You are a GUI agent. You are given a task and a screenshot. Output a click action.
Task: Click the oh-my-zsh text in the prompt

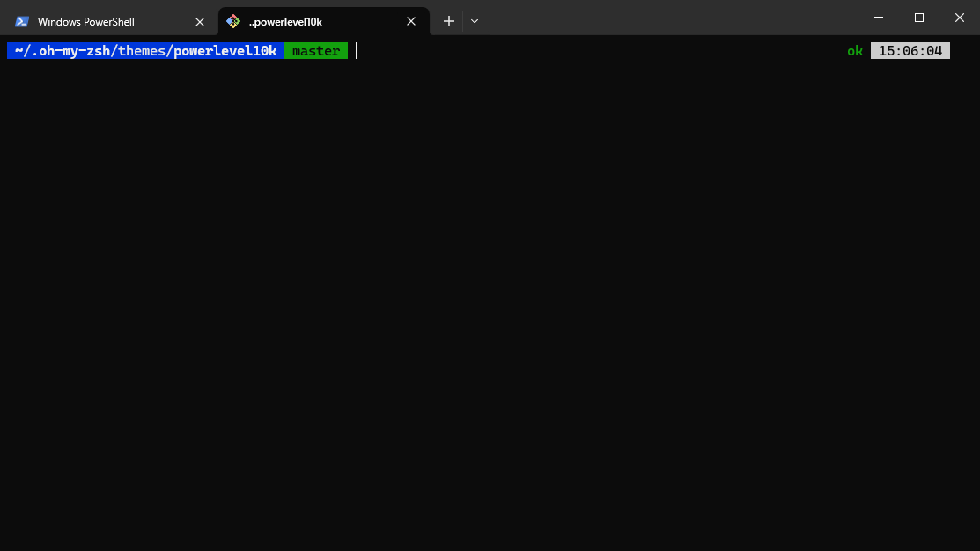click(x=69, y=50)
